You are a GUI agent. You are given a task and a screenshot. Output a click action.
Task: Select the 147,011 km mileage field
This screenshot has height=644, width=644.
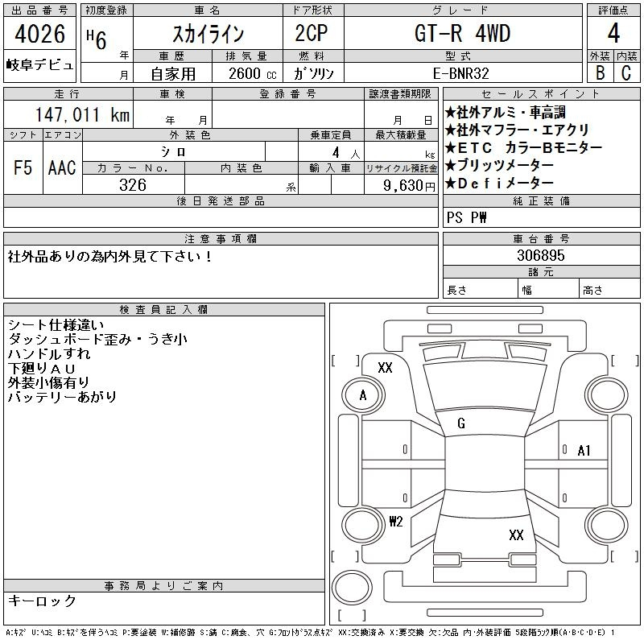click(68, 115)
